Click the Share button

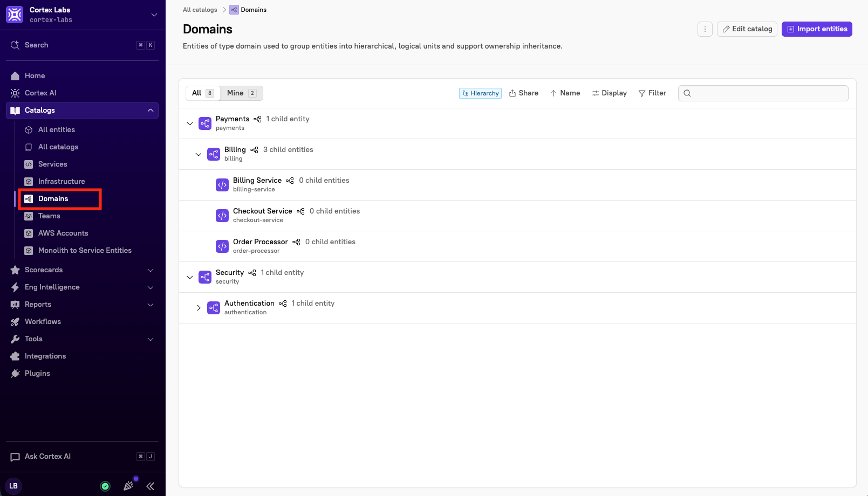(524, 93)
